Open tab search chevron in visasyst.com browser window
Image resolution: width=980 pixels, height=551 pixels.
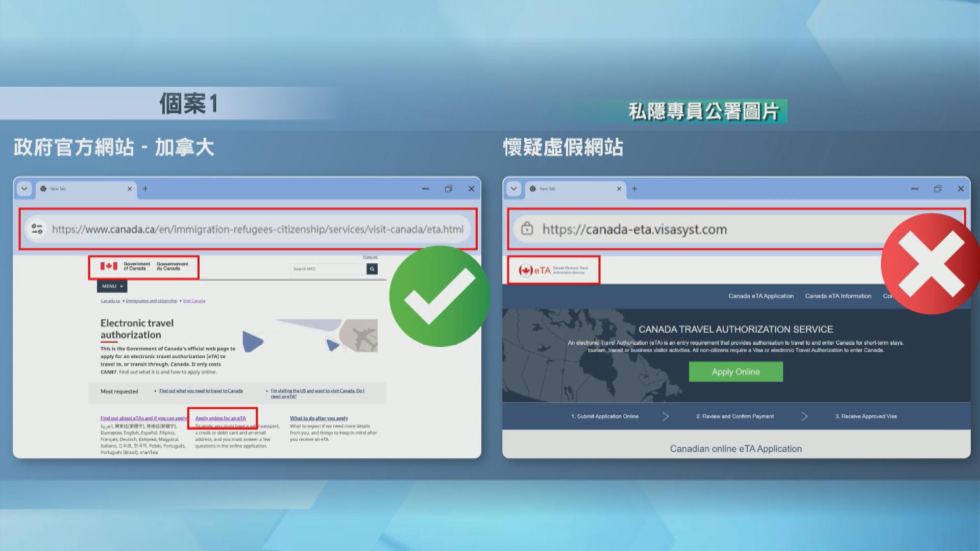513,189
